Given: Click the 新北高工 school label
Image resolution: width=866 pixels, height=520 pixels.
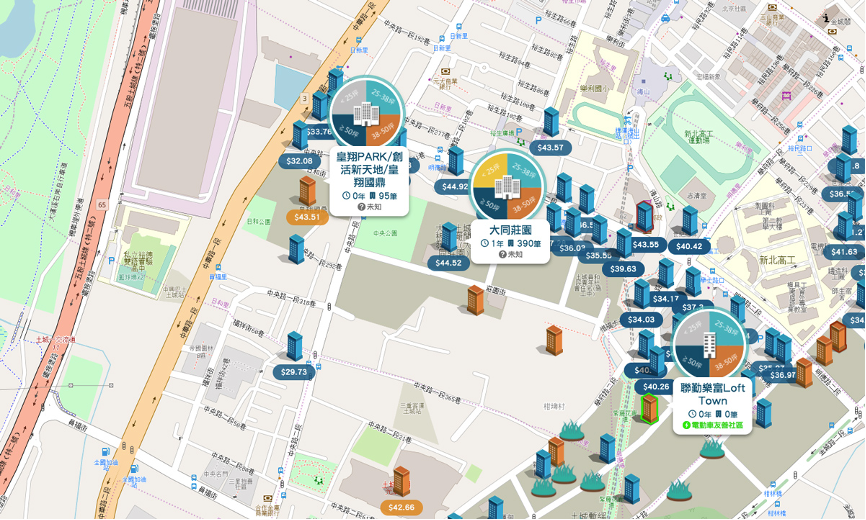Looking at the screenshot, I should pyautogui.click(x=777, y=259).
